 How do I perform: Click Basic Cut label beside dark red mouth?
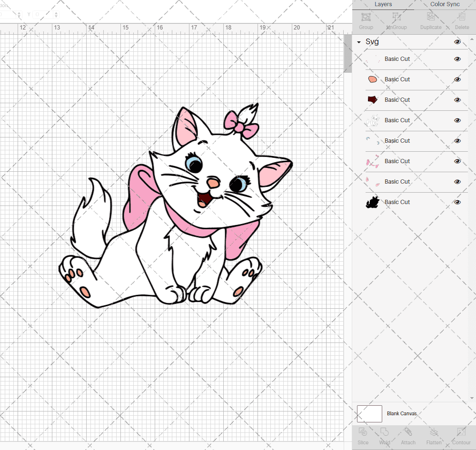pyautogui.click(x=397, y=100)
